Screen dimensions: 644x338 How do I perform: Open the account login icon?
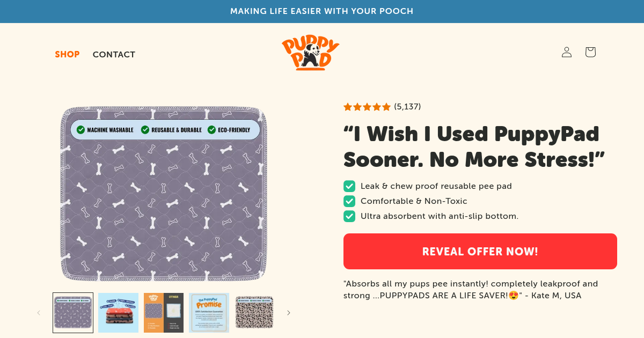click(x=567, y=52)
